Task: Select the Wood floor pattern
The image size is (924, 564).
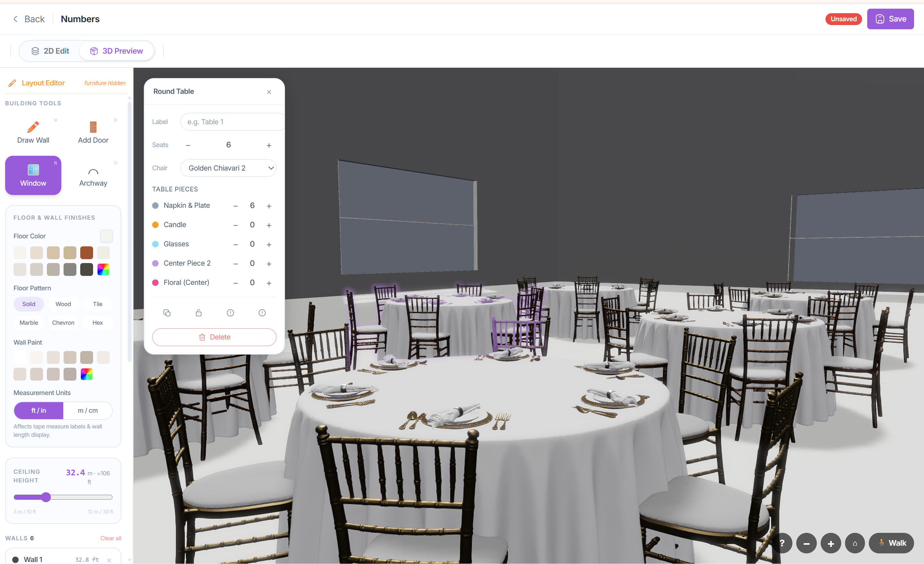Action: click(63, 304)
